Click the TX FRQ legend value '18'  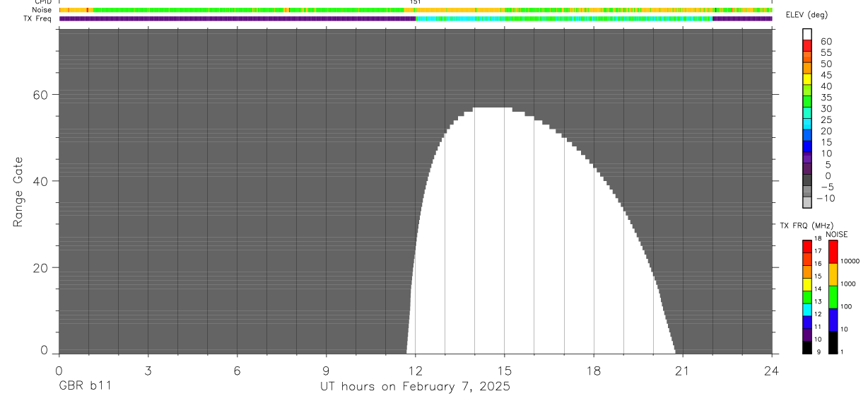[818, 239]
